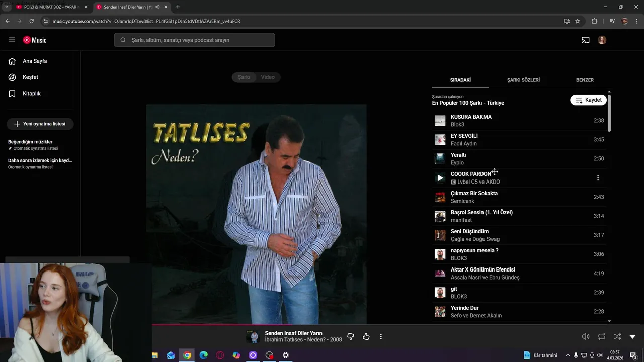Switch to the BENZER tab
This screenshot has width=644, height=362.
[x=585, y=80]
